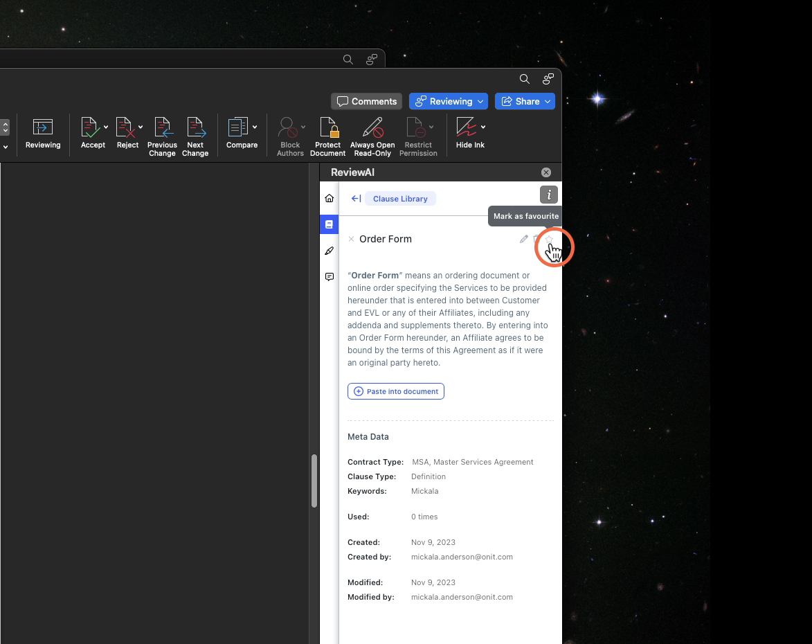812x644 pixels.
Task: Mark Order Form as favourite star
Action: click(x=550, y=239)
